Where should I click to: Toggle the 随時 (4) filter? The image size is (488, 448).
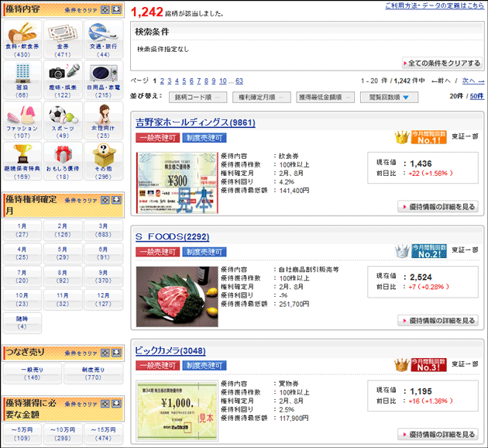tap(22, 322)
